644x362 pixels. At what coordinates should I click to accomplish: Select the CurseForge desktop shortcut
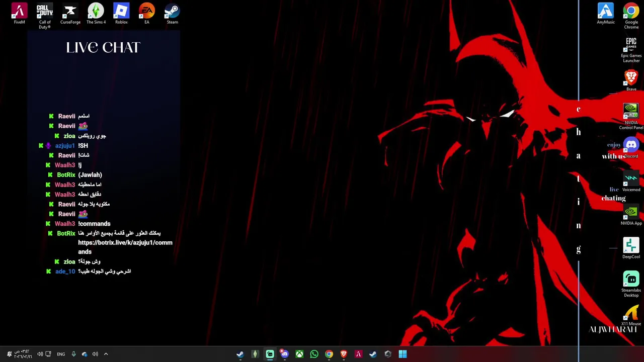[x=70, y=14]
